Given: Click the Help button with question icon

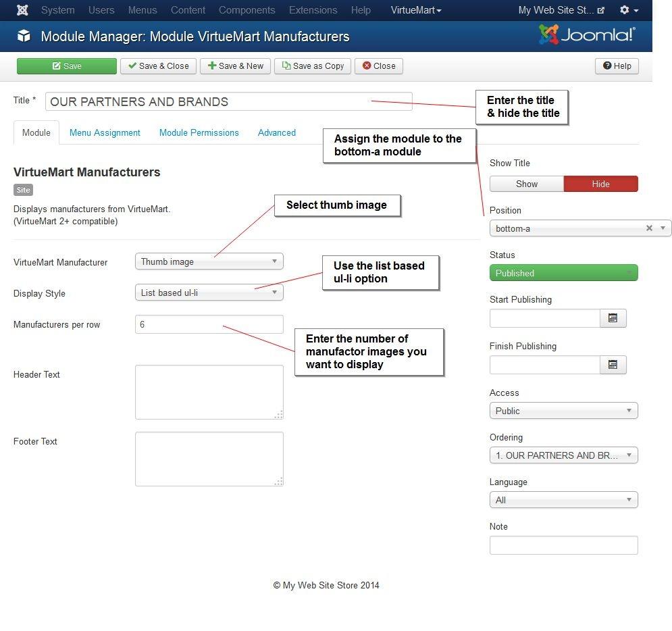Looking at the screenshot, I should (x=617, y=66).
